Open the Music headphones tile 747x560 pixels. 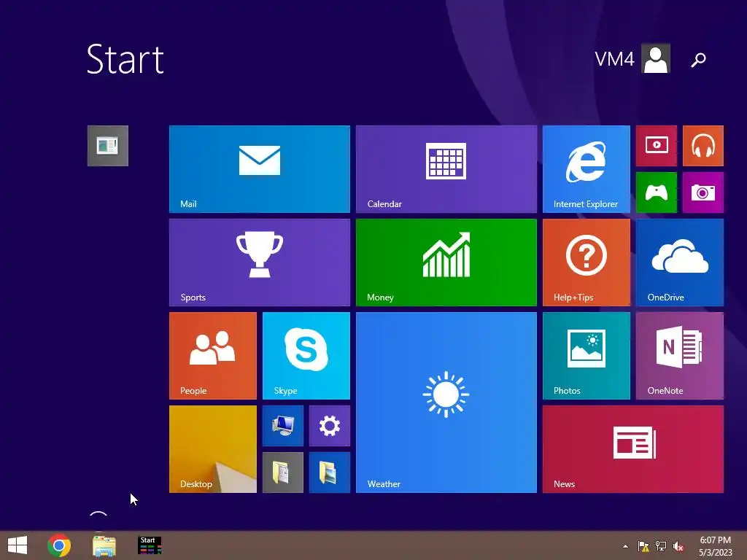703,146
